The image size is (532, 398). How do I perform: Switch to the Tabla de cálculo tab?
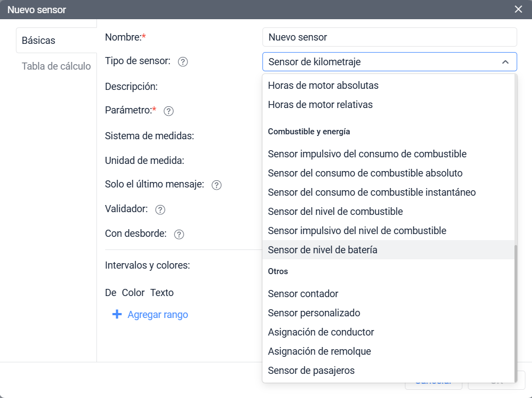click(56, 66)
